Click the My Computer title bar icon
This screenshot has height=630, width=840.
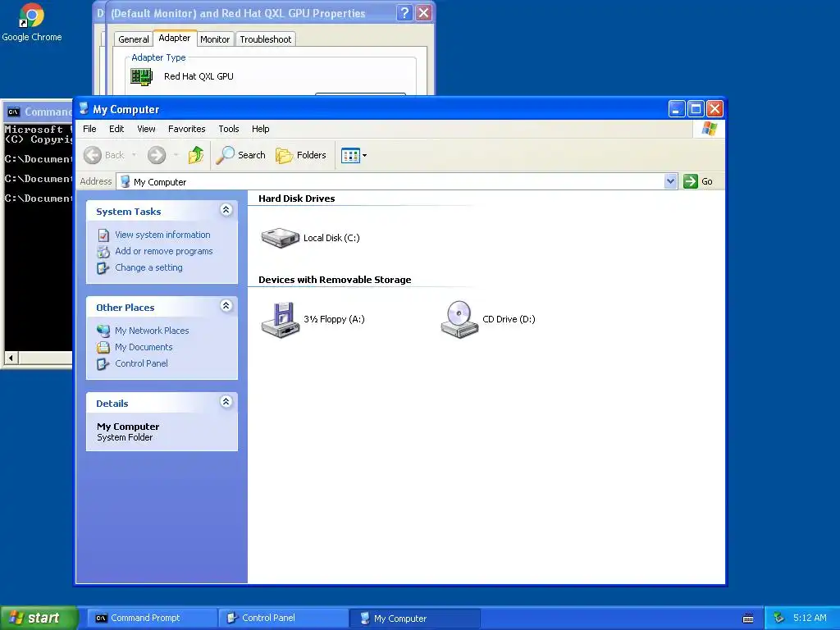point(84,109)
